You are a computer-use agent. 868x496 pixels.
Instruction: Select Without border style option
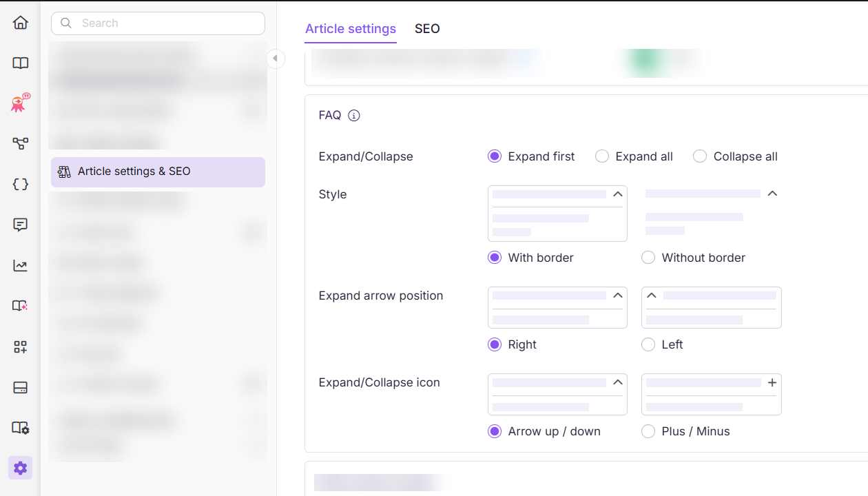coord(648,258)
